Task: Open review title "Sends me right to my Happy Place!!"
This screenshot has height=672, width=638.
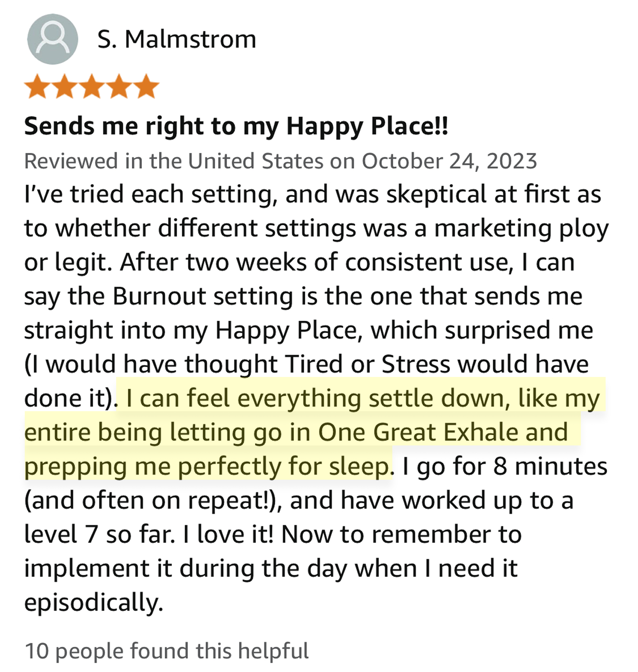Action: [x=236, y=126]
